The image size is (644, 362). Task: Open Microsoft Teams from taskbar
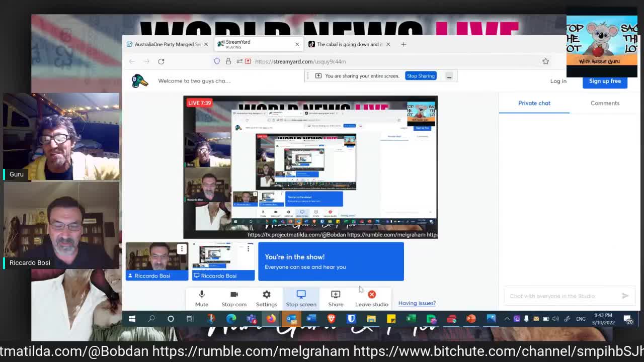tap(251, 319)
